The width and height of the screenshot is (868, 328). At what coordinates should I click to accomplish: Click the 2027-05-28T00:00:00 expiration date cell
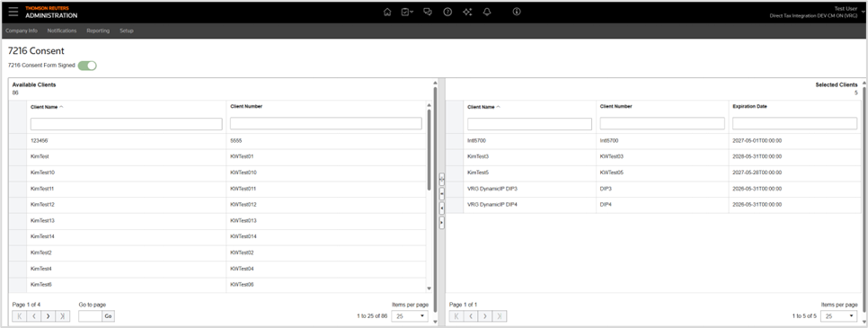[x=795, y=173]
